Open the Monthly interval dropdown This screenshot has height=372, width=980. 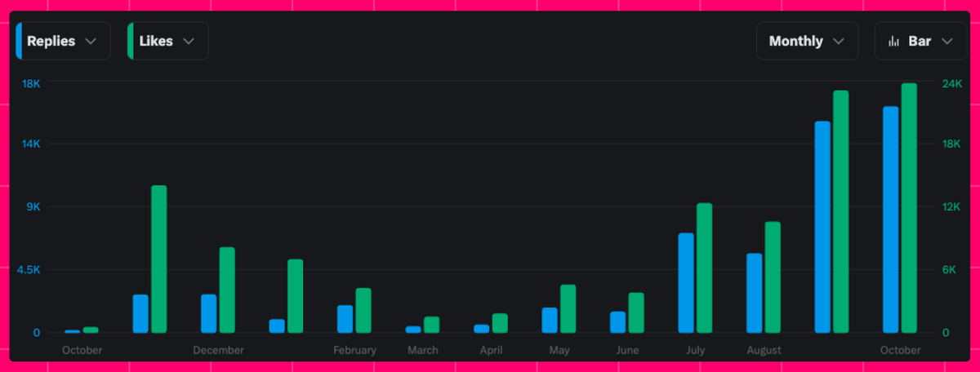coord(807,41)
